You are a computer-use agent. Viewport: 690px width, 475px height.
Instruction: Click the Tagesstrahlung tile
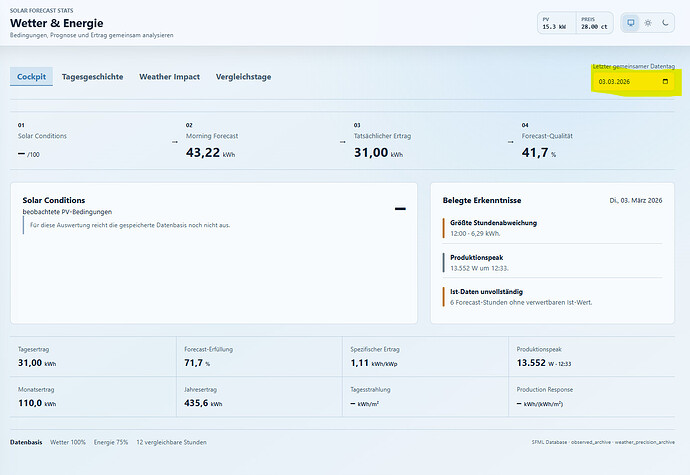pyautogui.click(x=425, y=397)
